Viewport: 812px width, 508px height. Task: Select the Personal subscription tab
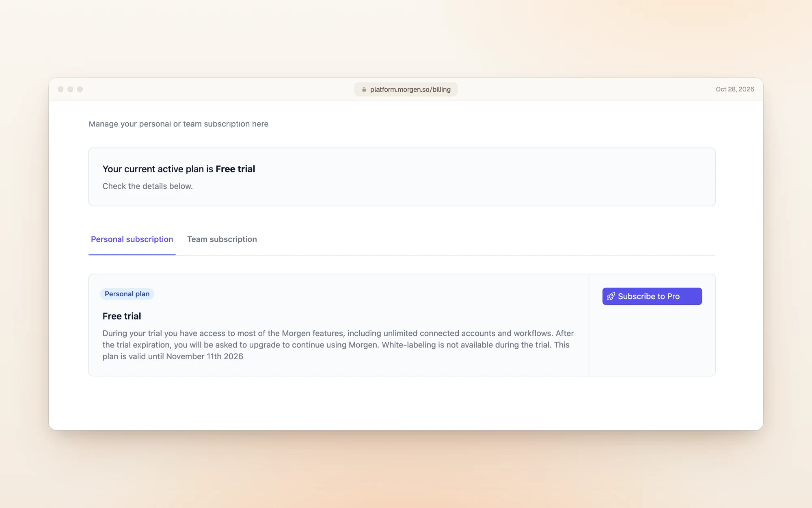132,239
